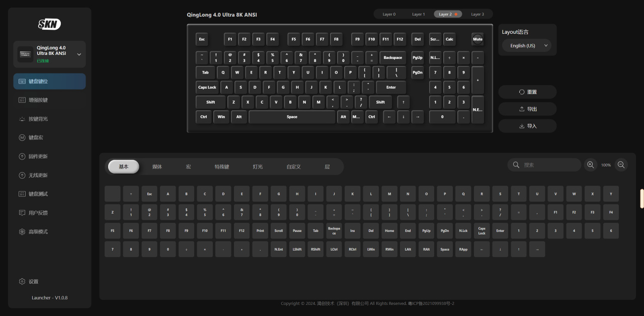Open the keyboard macro page
Viewport: 644px width, 316px height.
(49, 137)
